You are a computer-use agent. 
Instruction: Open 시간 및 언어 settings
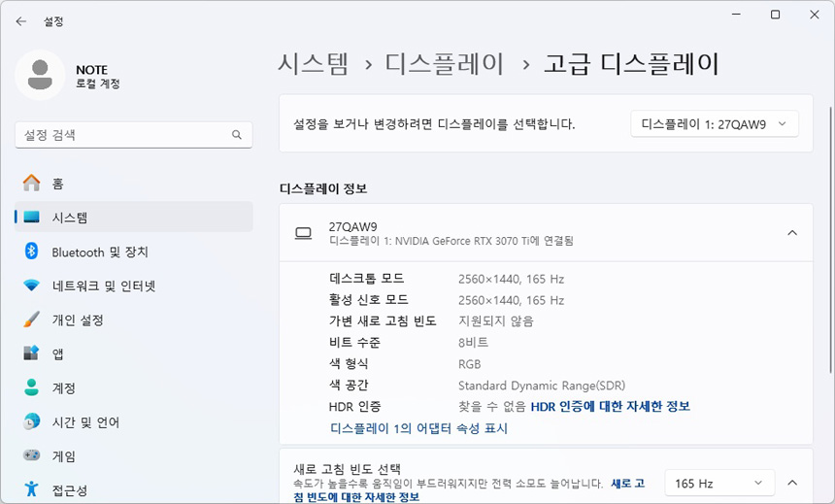(x=85, y=422)
